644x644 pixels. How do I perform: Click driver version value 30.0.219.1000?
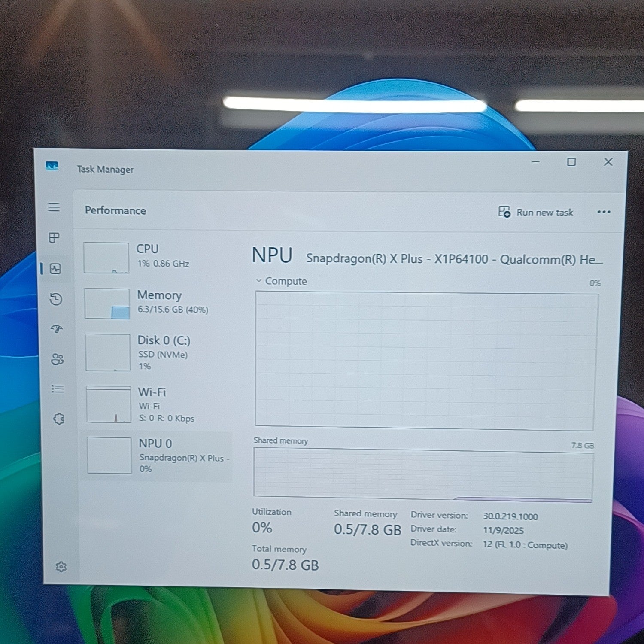tap(510, 516)
